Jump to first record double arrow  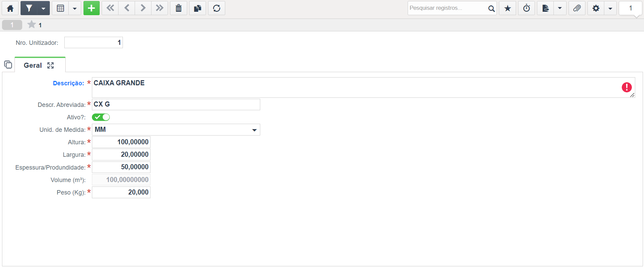[110, 8]
